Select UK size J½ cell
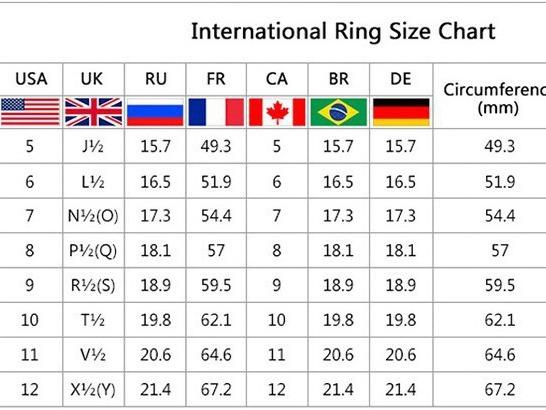 pos(93,146)
